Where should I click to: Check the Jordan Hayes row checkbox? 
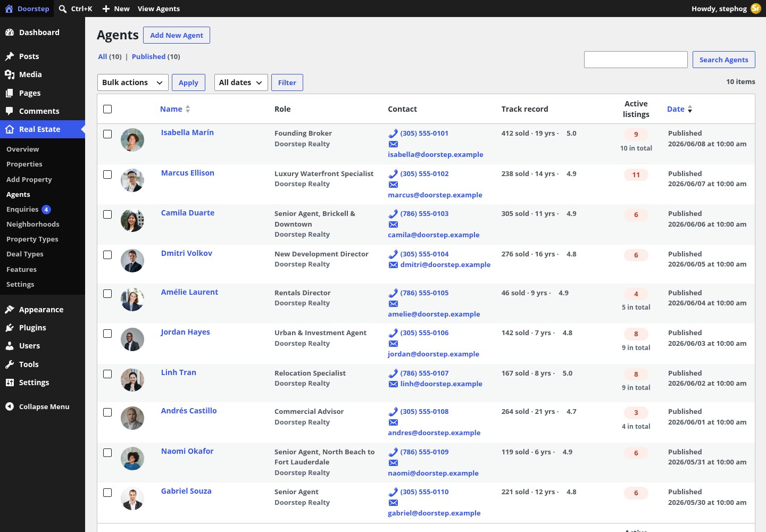[107, 334]
